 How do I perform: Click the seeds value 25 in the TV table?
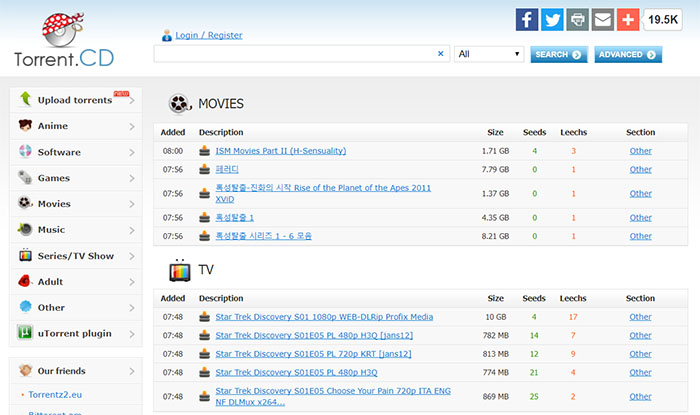[x=534, y=396]
